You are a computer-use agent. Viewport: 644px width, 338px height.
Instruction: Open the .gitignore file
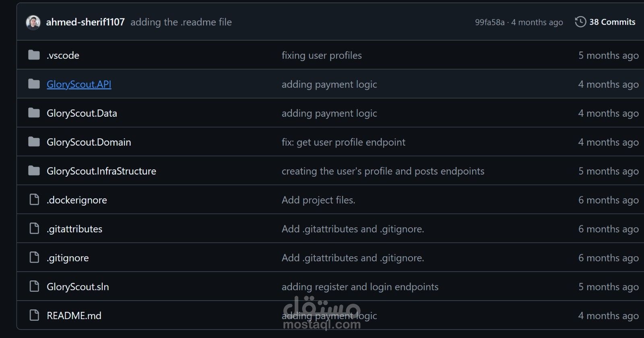click(68, 258)
